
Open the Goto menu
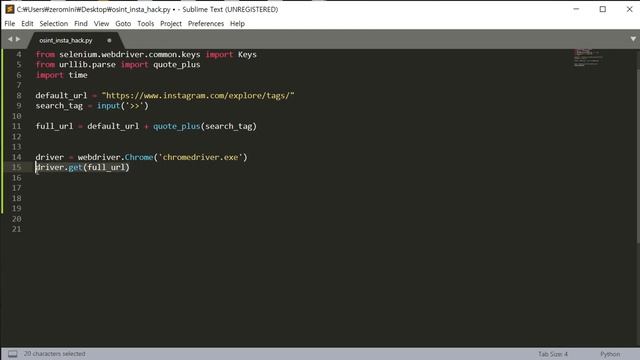(x=123, y=24)
